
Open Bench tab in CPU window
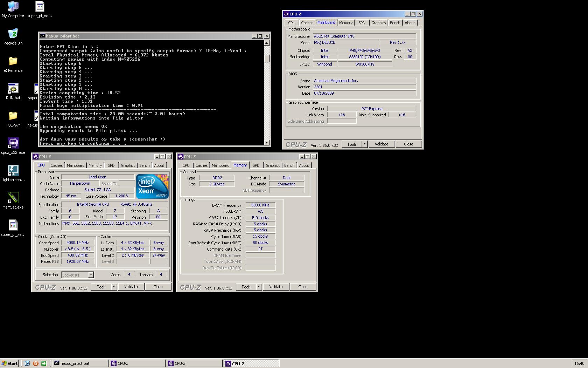145,165
